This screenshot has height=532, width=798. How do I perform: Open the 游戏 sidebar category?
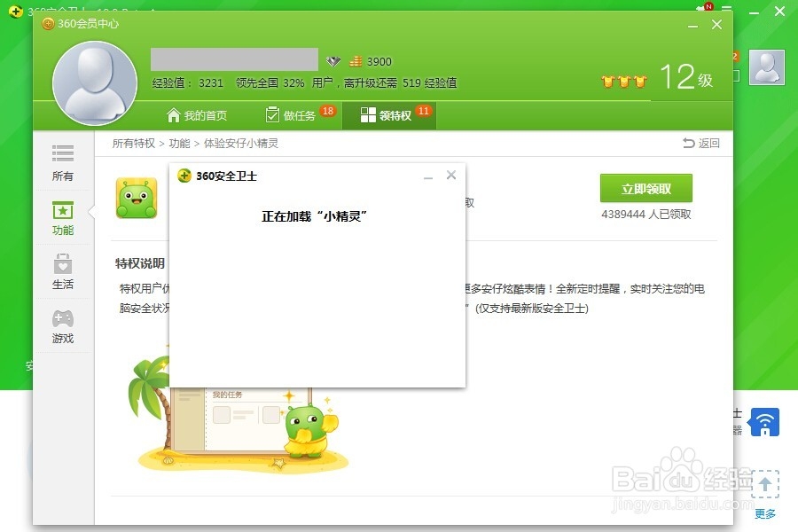63,326
